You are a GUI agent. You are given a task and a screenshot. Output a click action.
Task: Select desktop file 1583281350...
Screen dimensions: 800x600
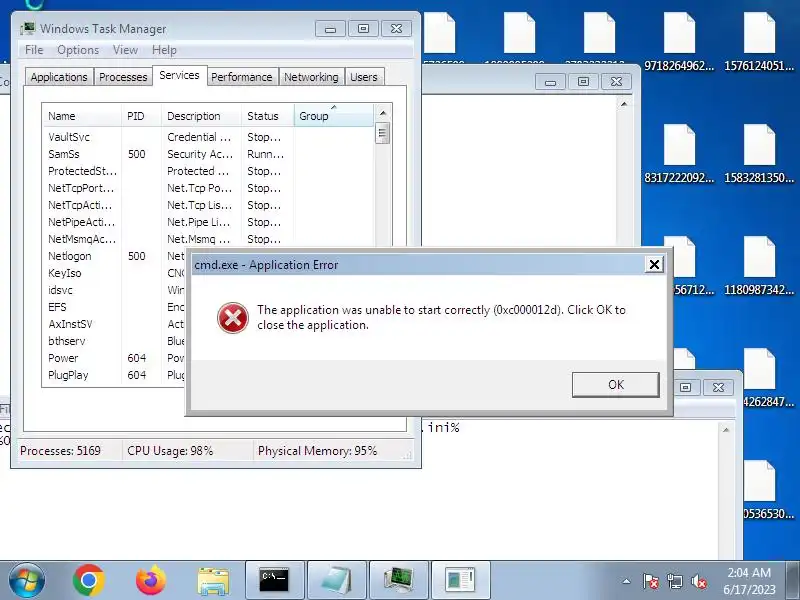[759, 154]
